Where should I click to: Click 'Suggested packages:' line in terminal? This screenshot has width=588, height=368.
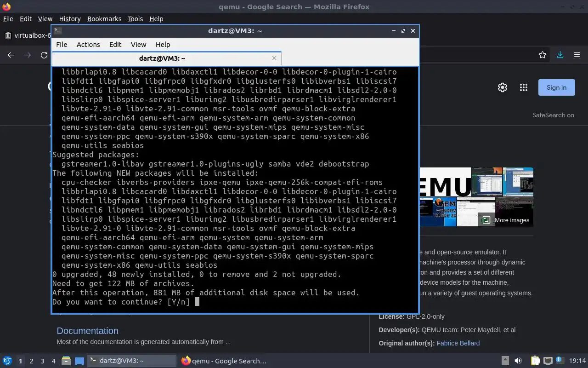(x=96, y=155)
